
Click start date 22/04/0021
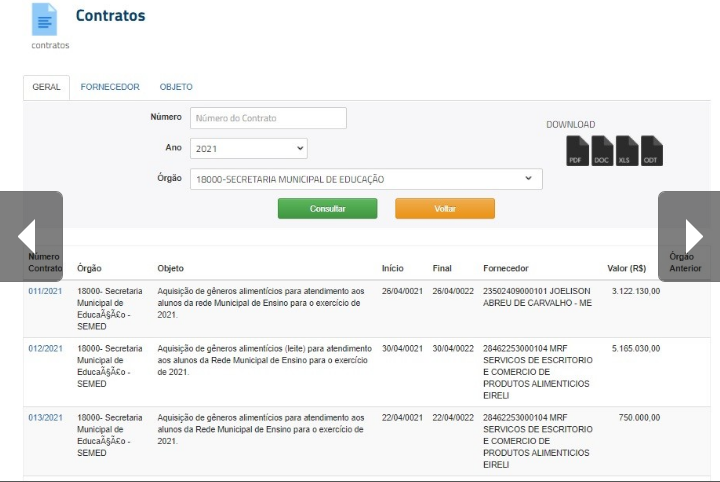coord(402,418)
